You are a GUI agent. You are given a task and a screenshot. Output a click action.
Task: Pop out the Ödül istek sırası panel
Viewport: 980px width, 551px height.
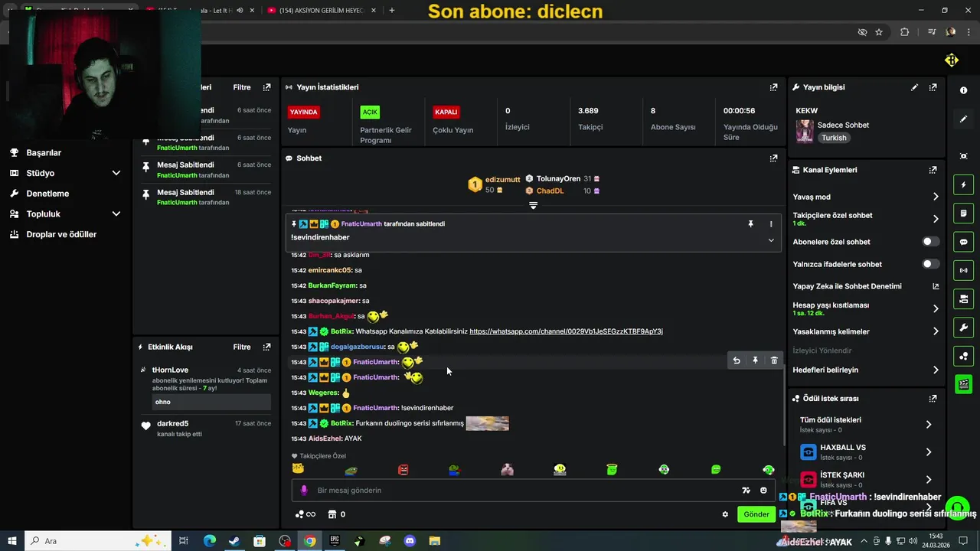click(933, 399)
